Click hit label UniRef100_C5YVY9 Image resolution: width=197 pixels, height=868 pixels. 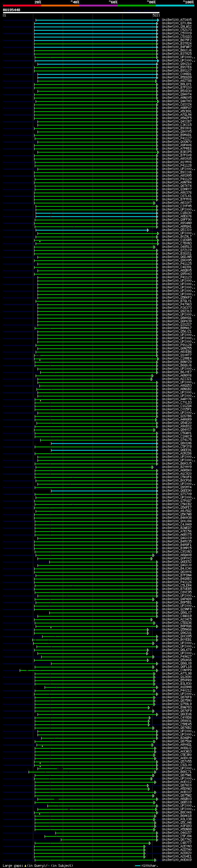(x=177, y=33)
